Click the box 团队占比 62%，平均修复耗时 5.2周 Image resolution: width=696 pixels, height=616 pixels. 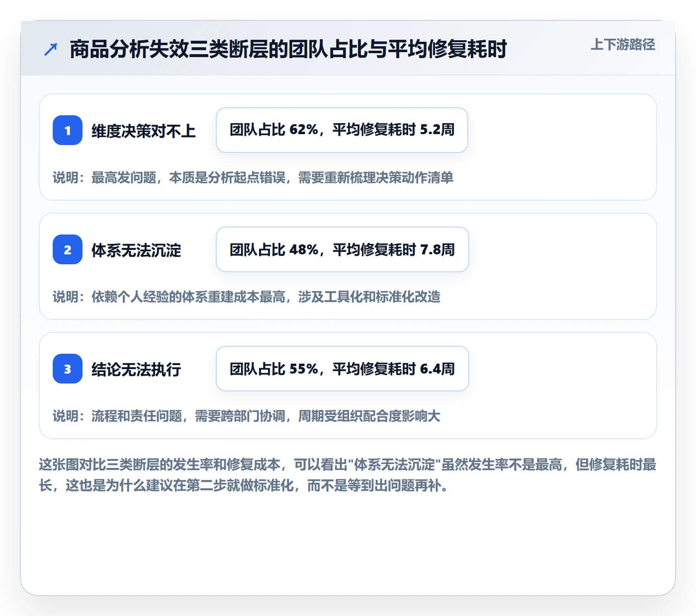tap(342, 130)
